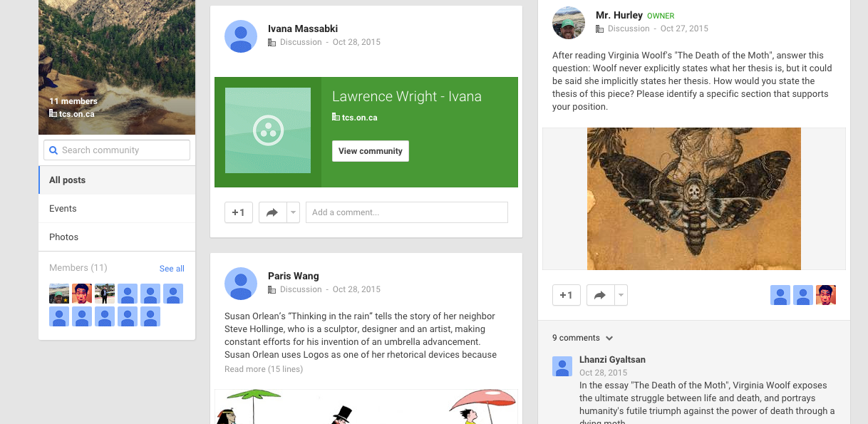Click the share arrow on Ivana's post

point(272,212)
